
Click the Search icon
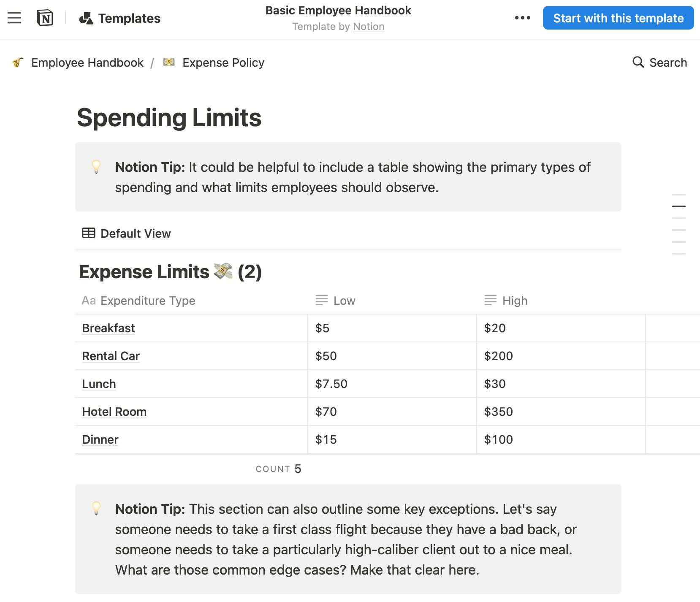(638, 62)
